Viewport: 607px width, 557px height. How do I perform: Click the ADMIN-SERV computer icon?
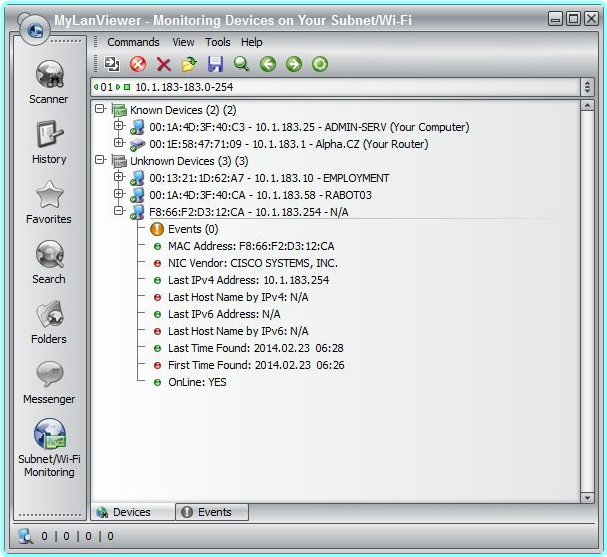(137, 127)
